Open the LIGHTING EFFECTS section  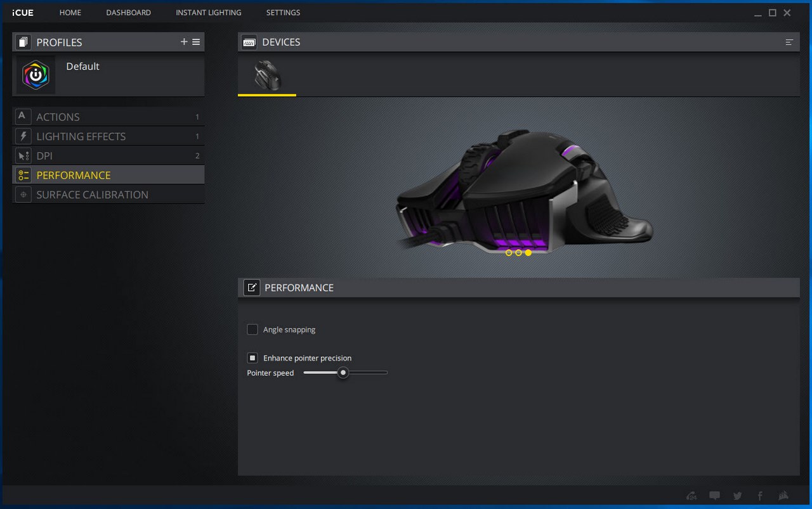click(x=108, y=136)
